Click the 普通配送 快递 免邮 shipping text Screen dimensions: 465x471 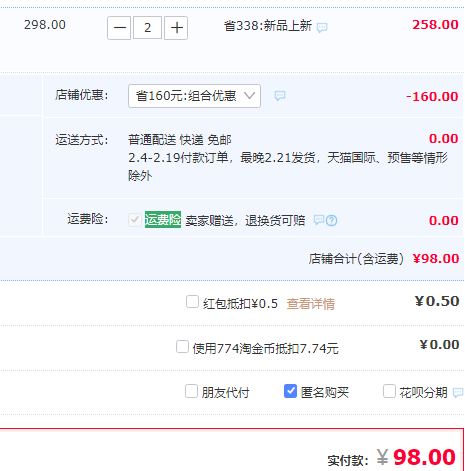click(180, 140)
